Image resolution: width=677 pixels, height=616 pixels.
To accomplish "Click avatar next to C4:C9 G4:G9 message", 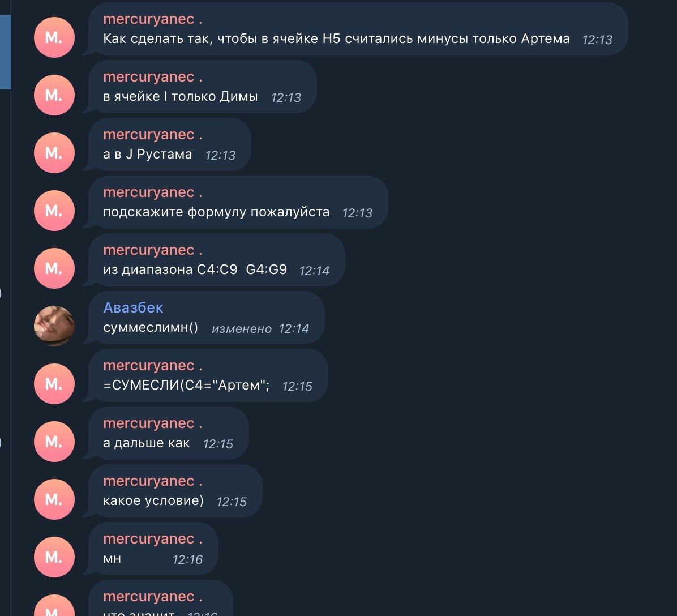I will coord(54,268).
